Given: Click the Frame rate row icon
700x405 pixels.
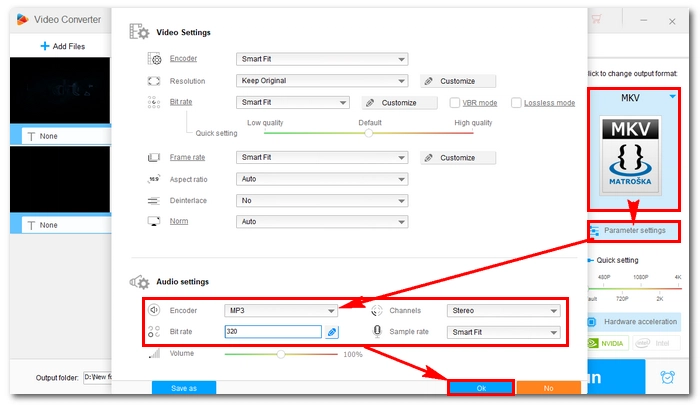Looking at the screenshot, I should [x=154, y=157].
